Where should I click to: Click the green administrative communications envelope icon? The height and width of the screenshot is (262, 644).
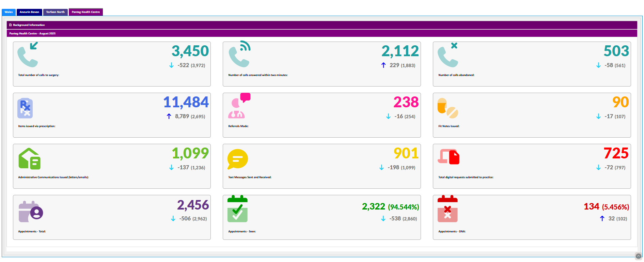coord(29,159)
